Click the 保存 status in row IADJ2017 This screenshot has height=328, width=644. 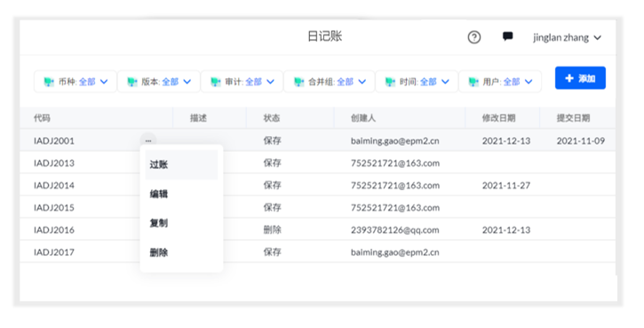pos(273,252)
